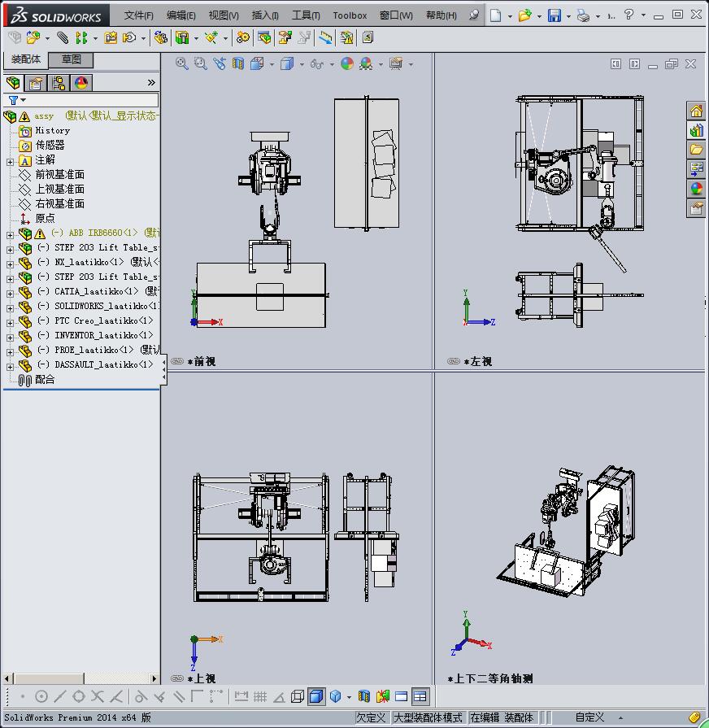Open the 视图(V) menu

223,15
